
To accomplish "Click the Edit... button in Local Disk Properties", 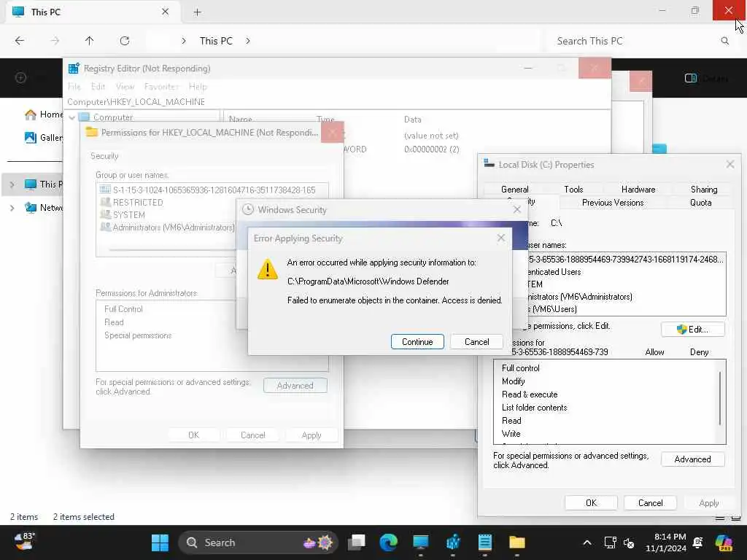I will (x=693, y=329).
